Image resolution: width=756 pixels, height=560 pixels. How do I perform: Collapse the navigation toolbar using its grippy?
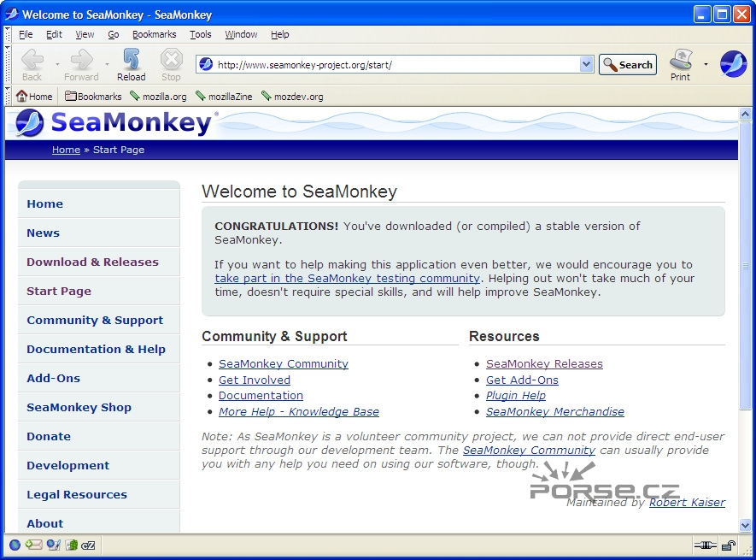coord(7,65)
